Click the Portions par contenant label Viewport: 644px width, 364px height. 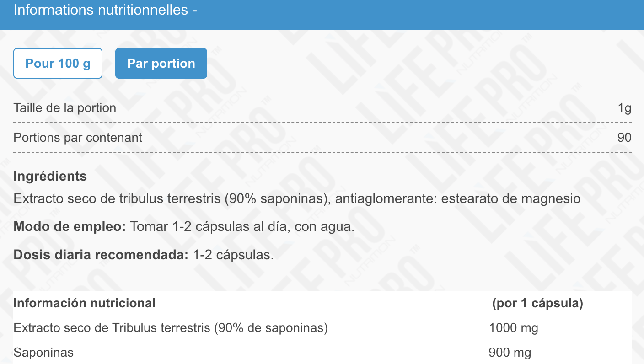point(78,137)
